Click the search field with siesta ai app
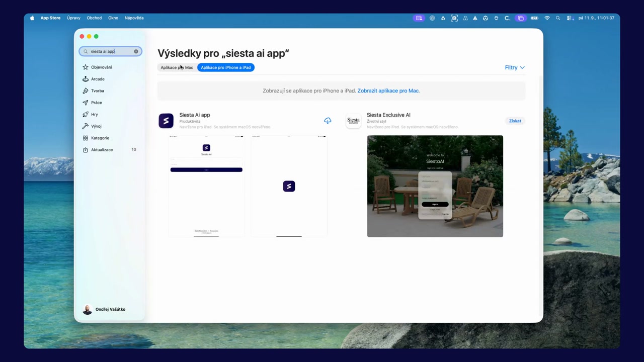The height and width of the screenshot is (362, 644). pyautogui.click(x=110, y=51)
